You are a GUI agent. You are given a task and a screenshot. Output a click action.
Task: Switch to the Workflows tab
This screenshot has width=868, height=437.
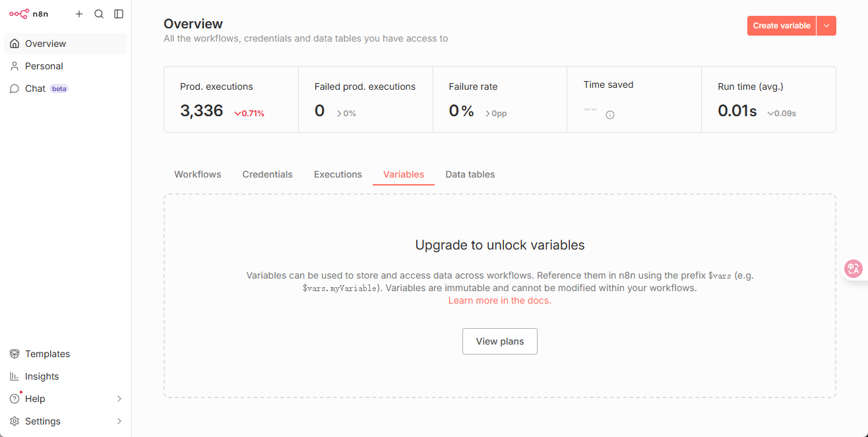pos(198,174)
